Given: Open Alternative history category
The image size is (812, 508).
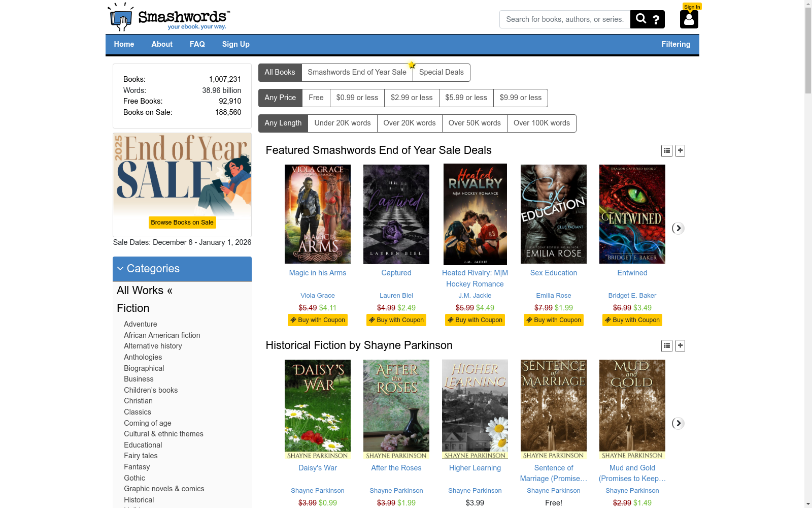Looking at the screenshot, I should click(153, 346).
